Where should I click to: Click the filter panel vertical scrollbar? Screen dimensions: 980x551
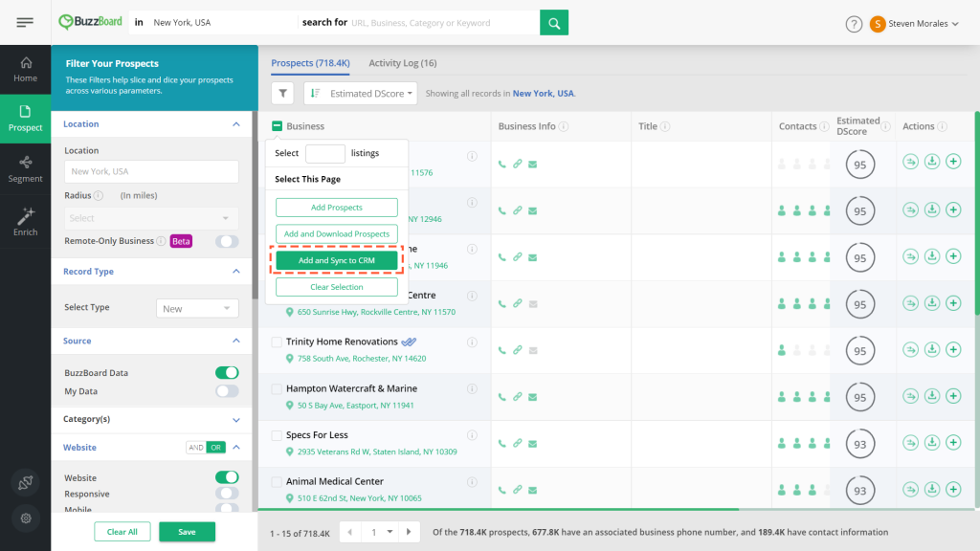(x=255, y=206)
